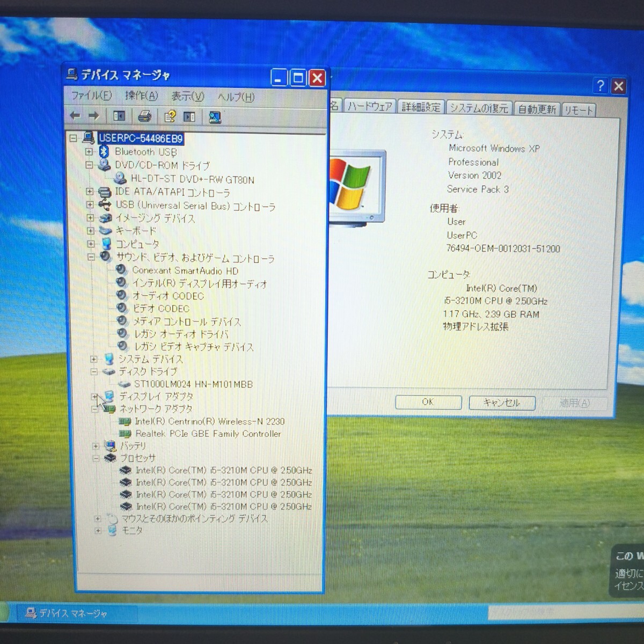Click the プロセッサ category icon
Image resolution: width=644 pixels, height=644 pixels.
tap(111, 458)
